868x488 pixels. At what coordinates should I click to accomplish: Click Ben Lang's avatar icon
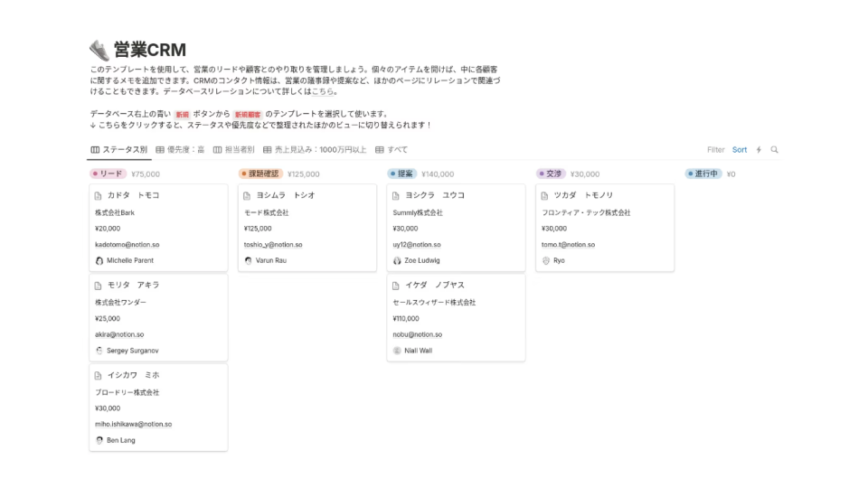coord(99,440)
